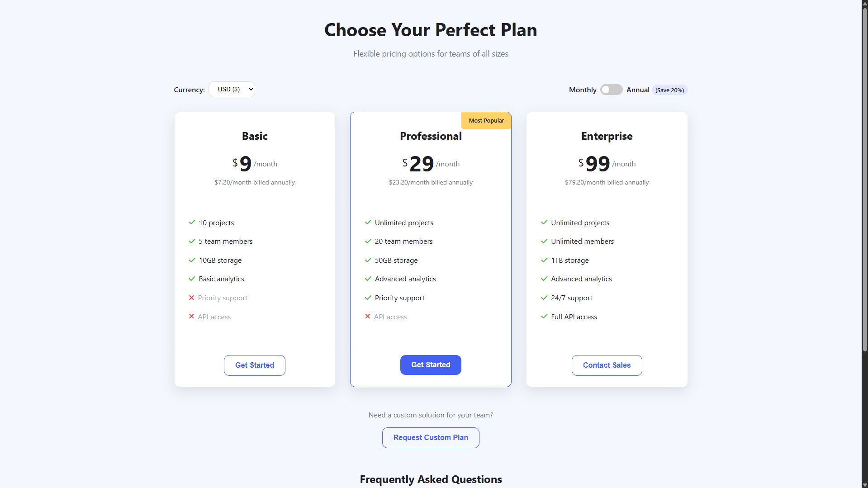Click the checkmark beside Unlimited projects on Professional
This screenshot has width=868, height=488.
pyautogui.click(x=368, y=223)
